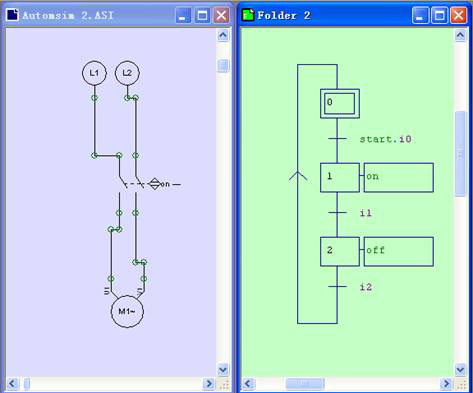473x393 pixels.
Task: Maximize the Folder 2 window
Action: coord(439,15)
